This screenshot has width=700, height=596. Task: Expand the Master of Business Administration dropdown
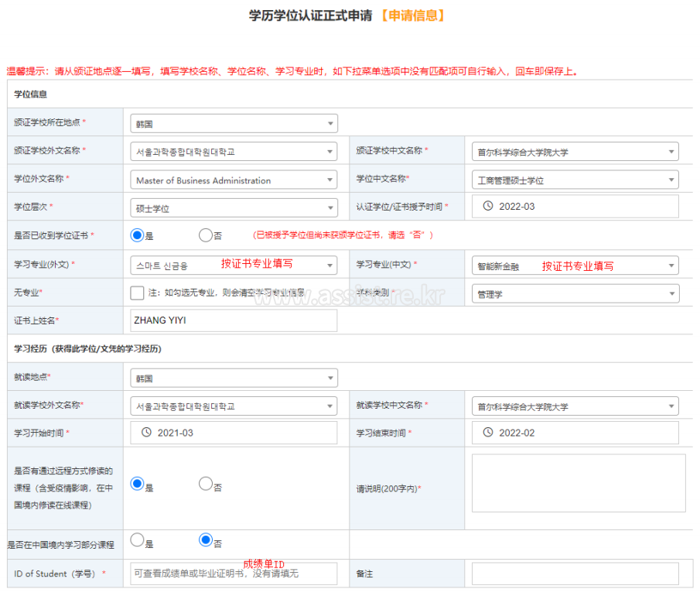[234, 180]
